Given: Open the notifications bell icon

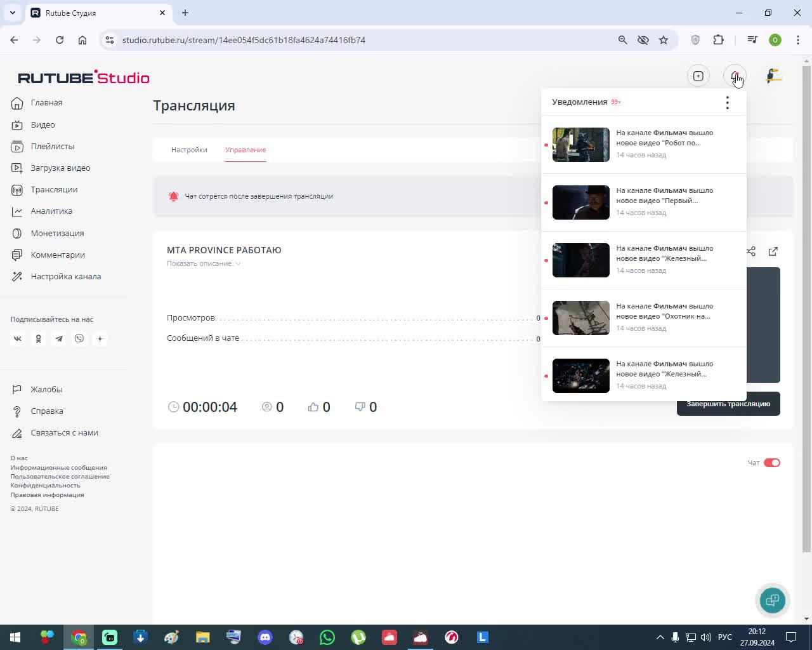Looking at the screenshot, I should point(735,76).
